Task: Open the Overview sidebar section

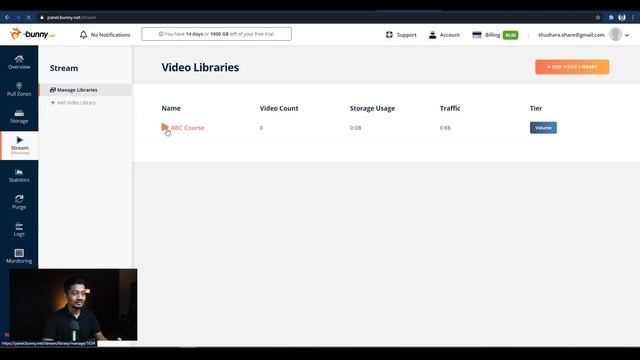Action: pyautogui.click(x=19, y=62)
